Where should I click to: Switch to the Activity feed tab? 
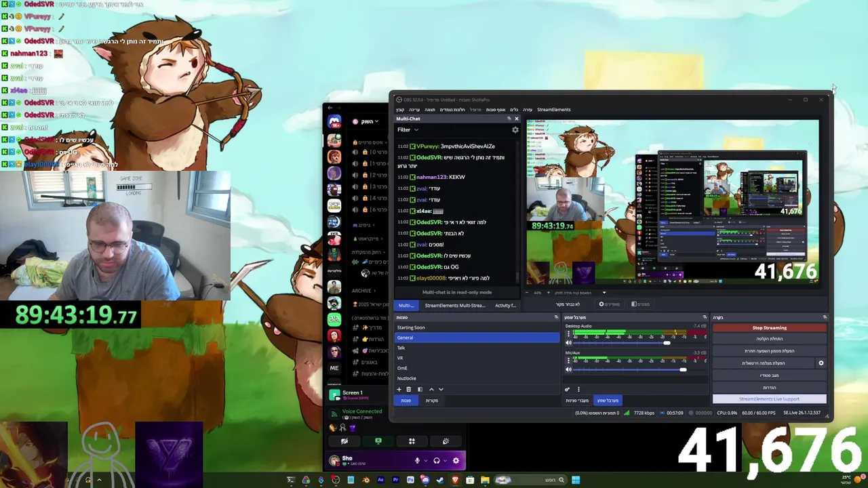[505, 305]
